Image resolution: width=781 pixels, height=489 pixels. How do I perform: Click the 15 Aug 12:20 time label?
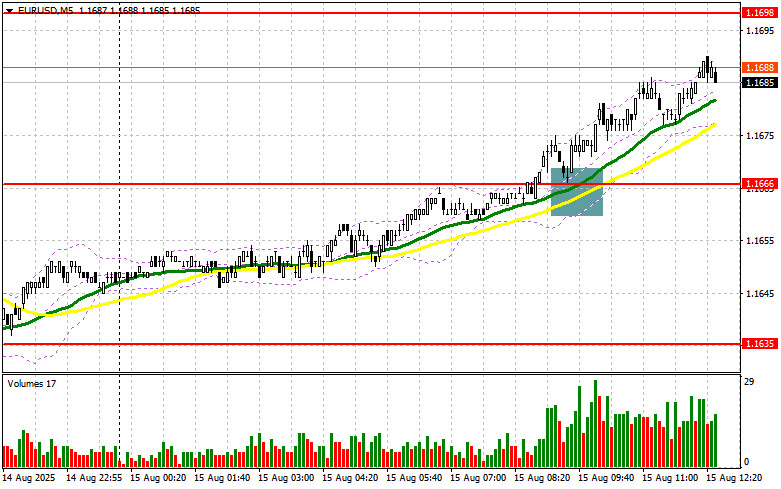coord(733,478)
